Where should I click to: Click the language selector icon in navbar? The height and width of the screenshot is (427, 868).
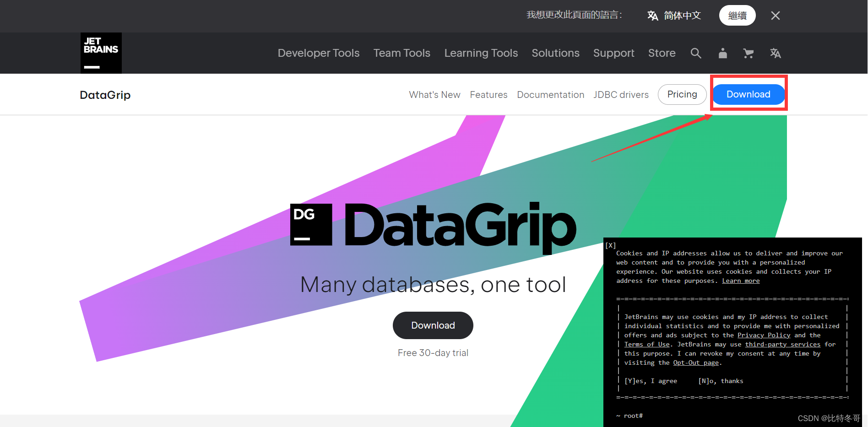[775, 53]
